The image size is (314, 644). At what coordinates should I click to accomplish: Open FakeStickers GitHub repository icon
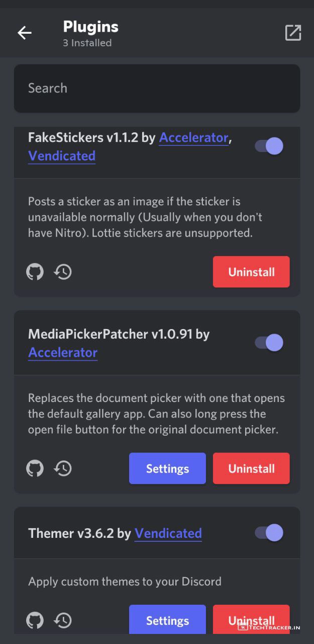click(x=35, y=272)
